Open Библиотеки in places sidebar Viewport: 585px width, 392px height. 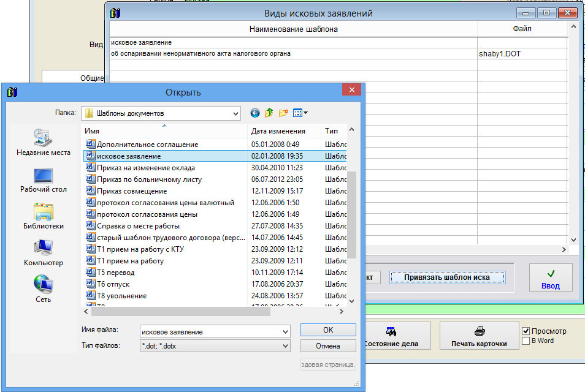tap(43, 216)
